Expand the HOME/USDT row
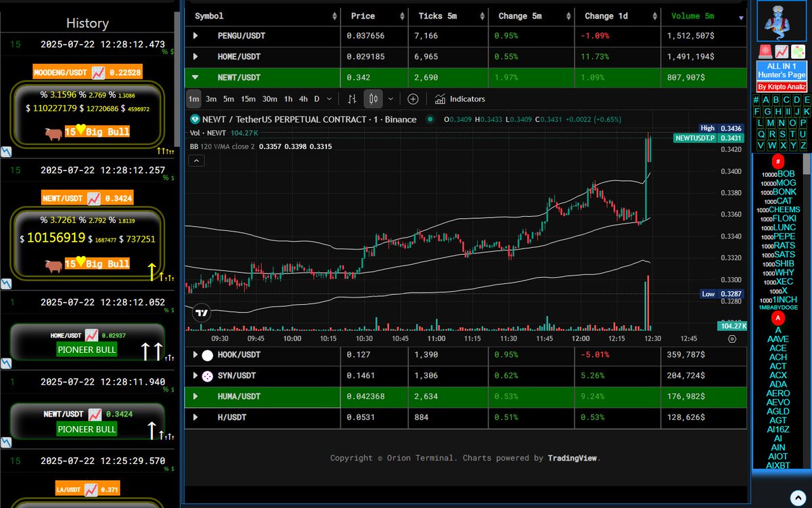This screenshot has width=812, height=508. [196, 57]
